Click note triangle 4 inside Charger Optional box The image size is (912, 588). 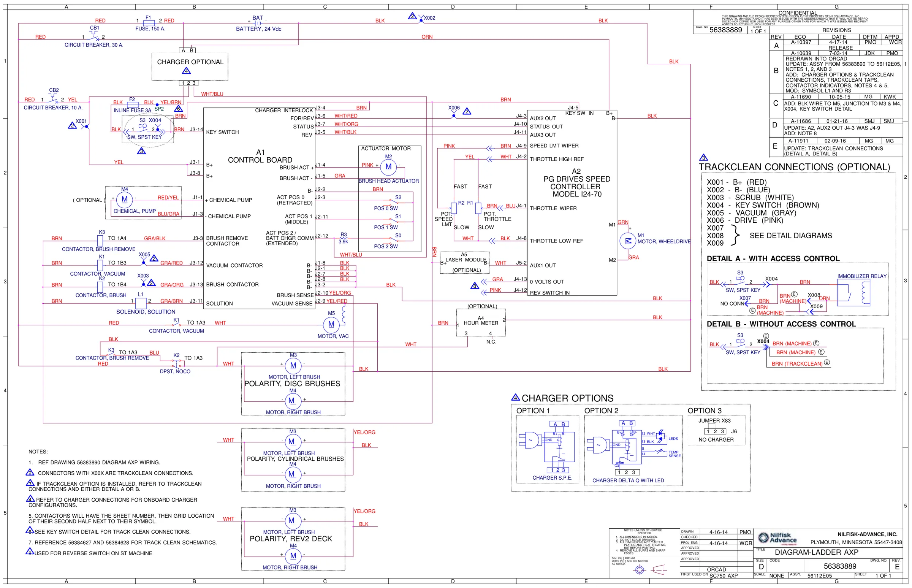(x=186, y=71)
